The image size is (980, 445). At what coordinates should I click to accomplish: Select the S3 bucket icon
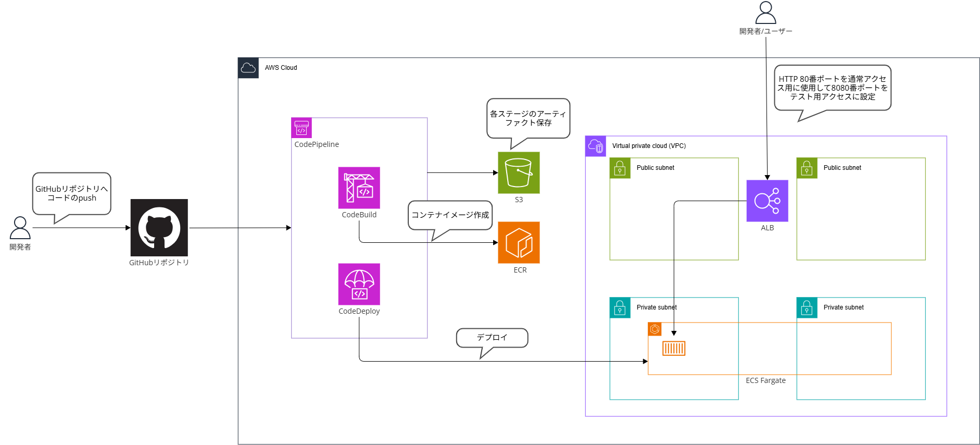519,172
